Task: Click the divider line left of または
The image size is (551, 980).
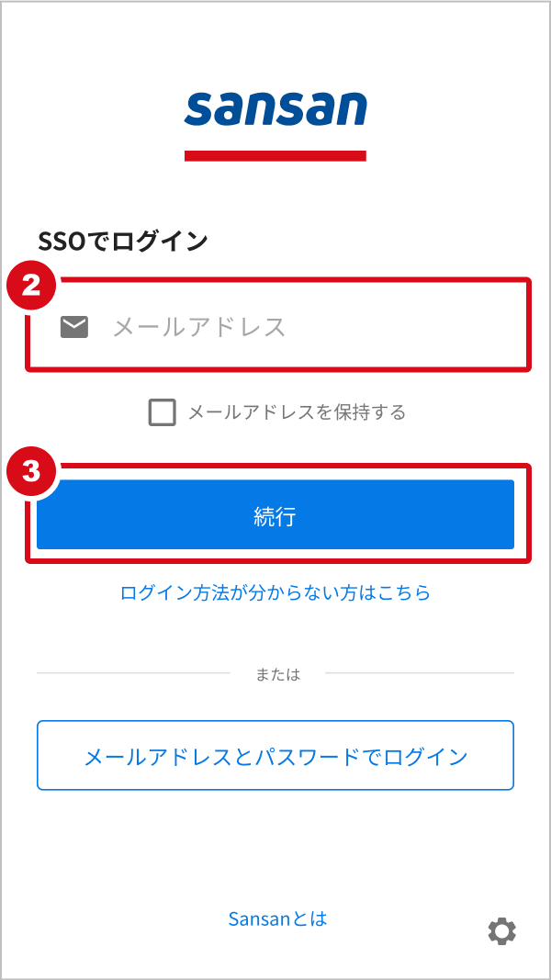Action: pos(133,673)
